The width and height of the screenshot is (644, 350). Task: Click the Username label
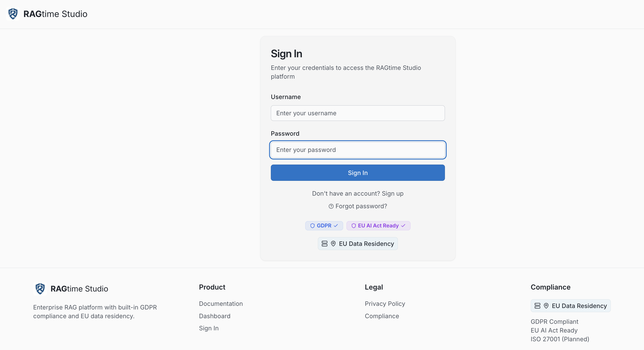(x=286, y=97)
